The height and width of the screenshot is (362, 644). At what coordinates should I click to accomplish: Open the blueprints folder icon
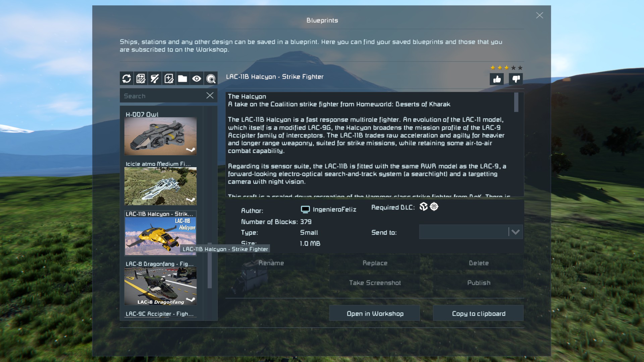click(x=182, y=78)
